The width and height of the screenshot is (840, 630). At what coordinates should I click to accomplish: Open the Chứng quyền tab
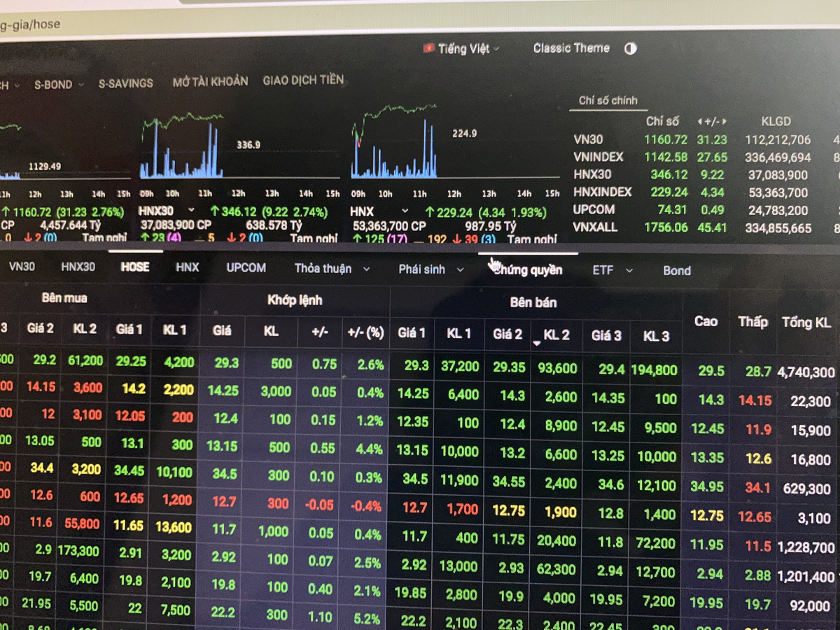528,270
